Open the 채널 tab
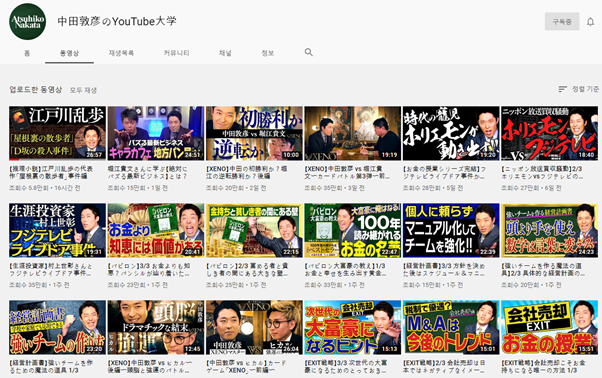This screenshot has width=602, height=378. 225,53
